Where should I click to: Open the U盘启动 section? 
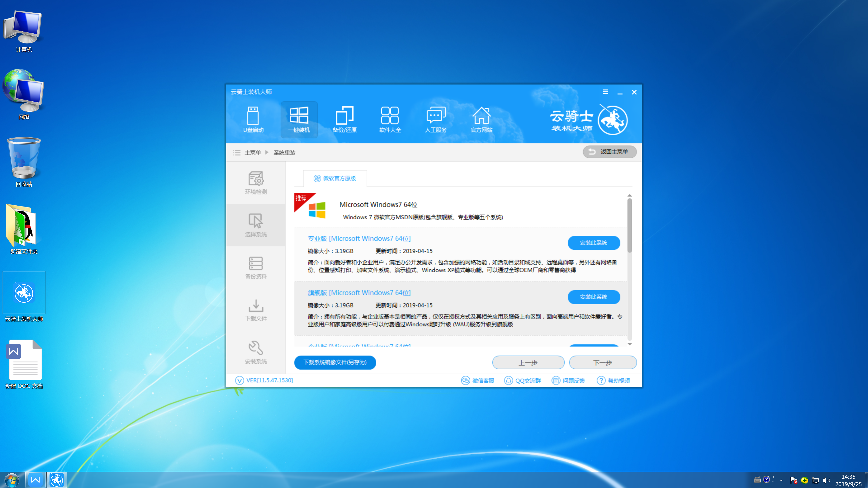click(253, 120)
